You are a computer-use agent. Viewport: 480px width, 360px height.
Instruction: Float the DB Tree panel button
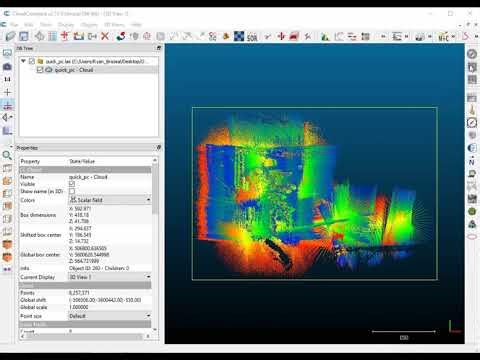click(159, 48)
